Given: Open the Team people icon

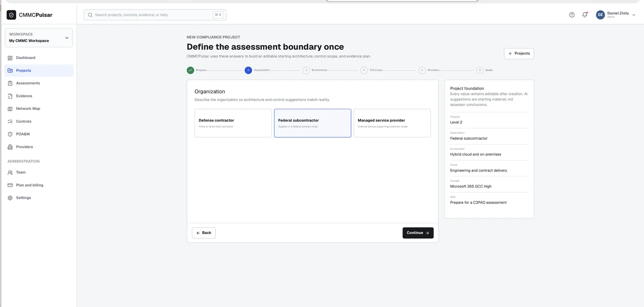Looking at the screenshot, I should 10,172.
